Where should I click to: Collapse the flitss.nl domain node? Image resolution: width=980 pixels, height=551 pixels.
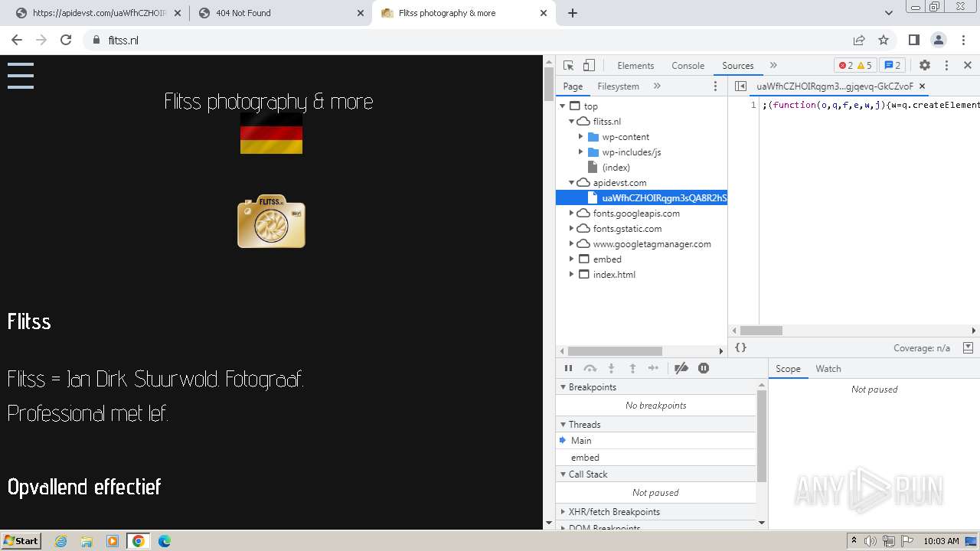pyautogui.click(x=571, y=122)
